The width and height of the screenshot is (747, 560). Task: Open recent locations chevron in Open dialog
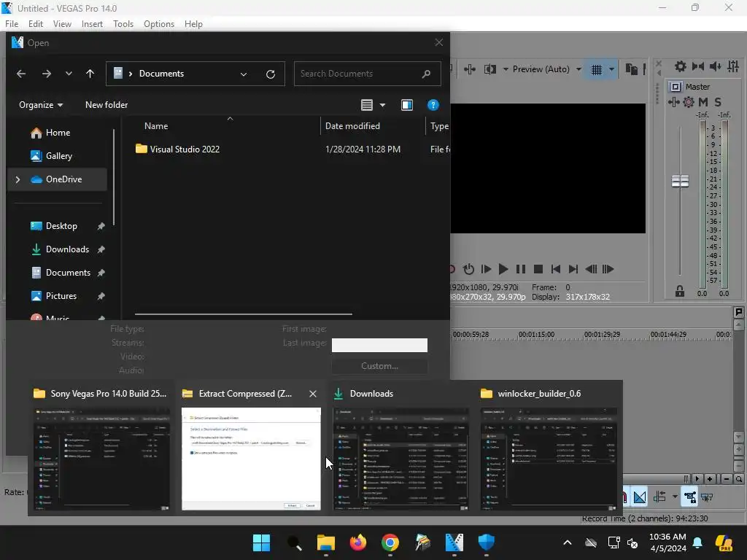tap(69, 74)
